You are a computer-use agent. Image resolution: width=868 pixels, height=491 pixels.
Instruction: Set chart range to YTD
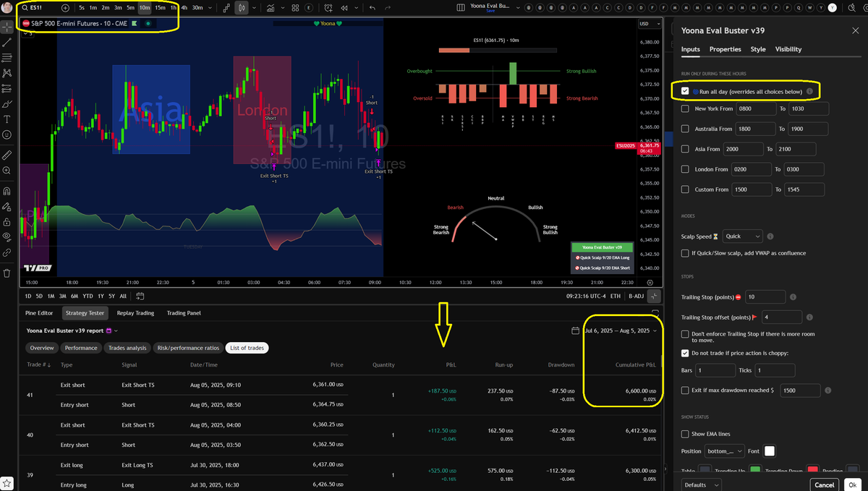[x=87, y=296]
